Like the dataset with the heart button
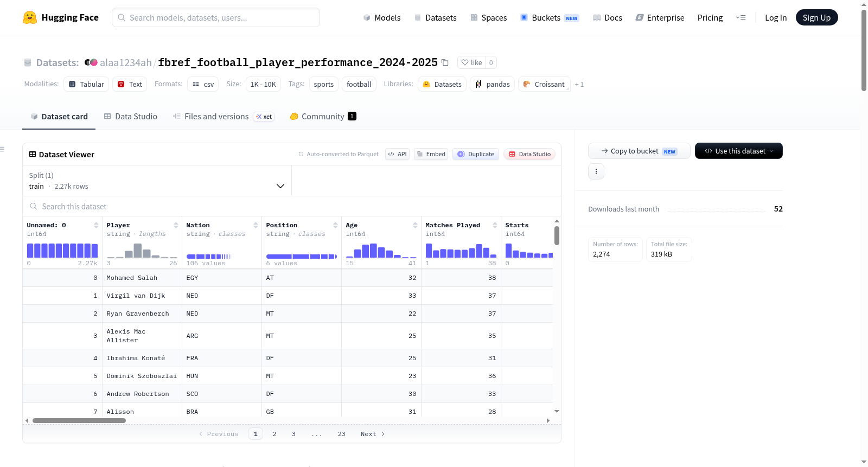The image size is (868, 467). (x=471, y=62)
